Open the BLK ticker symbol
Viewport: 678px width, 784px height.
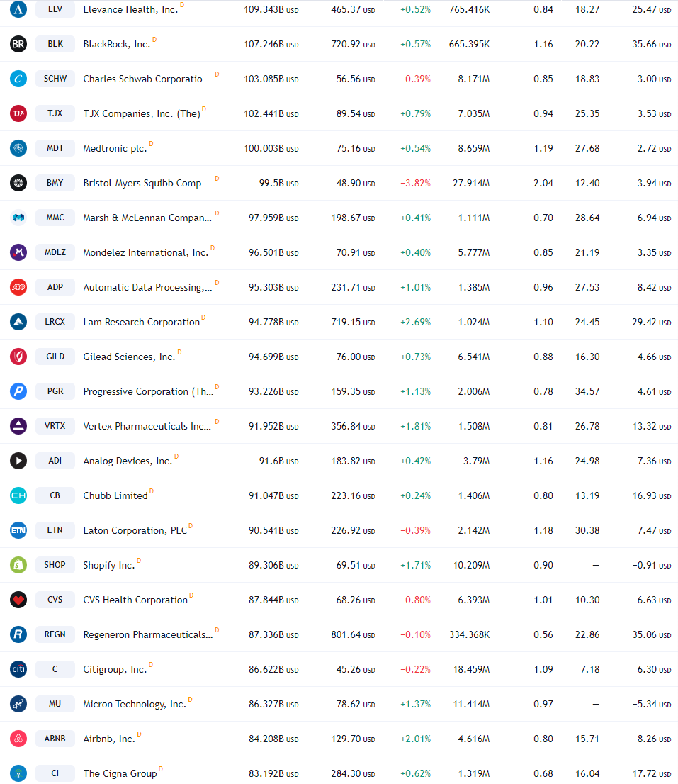(55, 44)
